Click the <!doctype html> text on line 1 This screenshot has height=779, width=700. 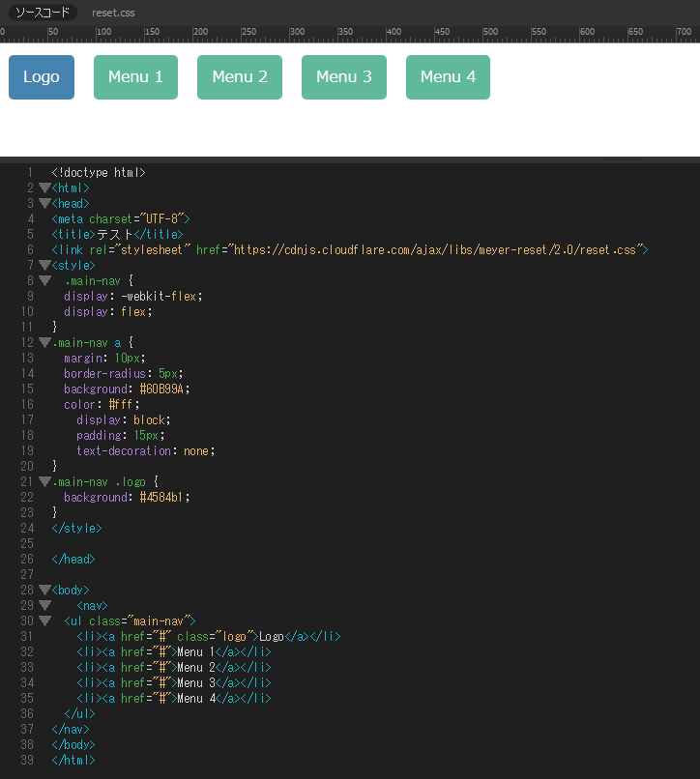click(x=99, y=172)
